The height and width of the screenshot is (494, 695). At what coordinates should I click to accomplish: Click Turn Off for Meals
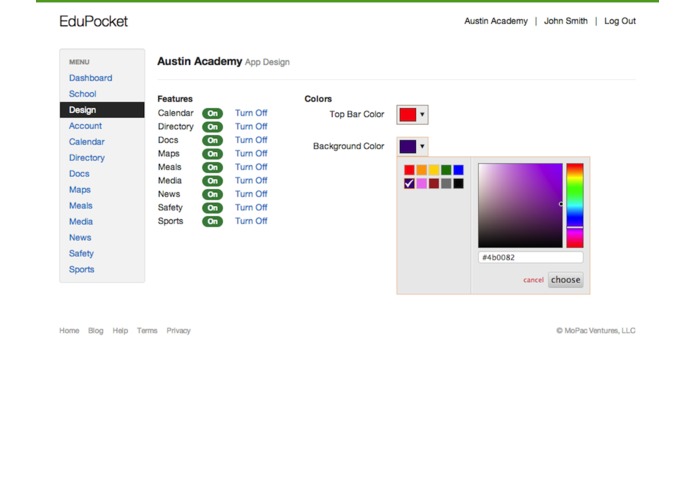tap(251, 167)
